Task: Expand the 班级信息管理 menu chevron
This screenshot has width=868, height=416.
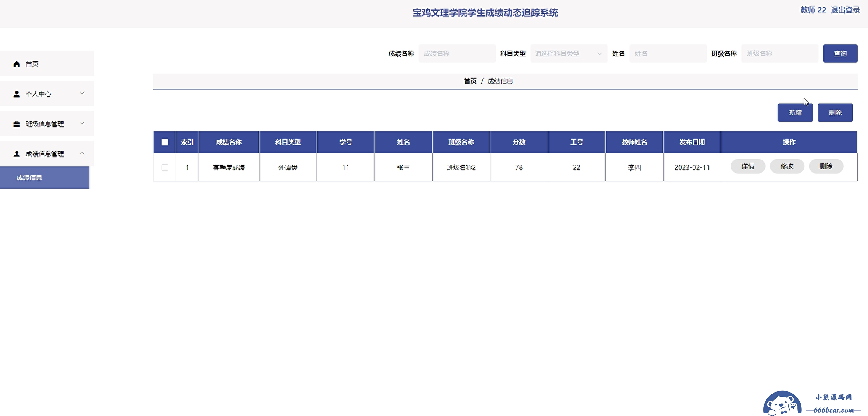Action: point(82,123)
